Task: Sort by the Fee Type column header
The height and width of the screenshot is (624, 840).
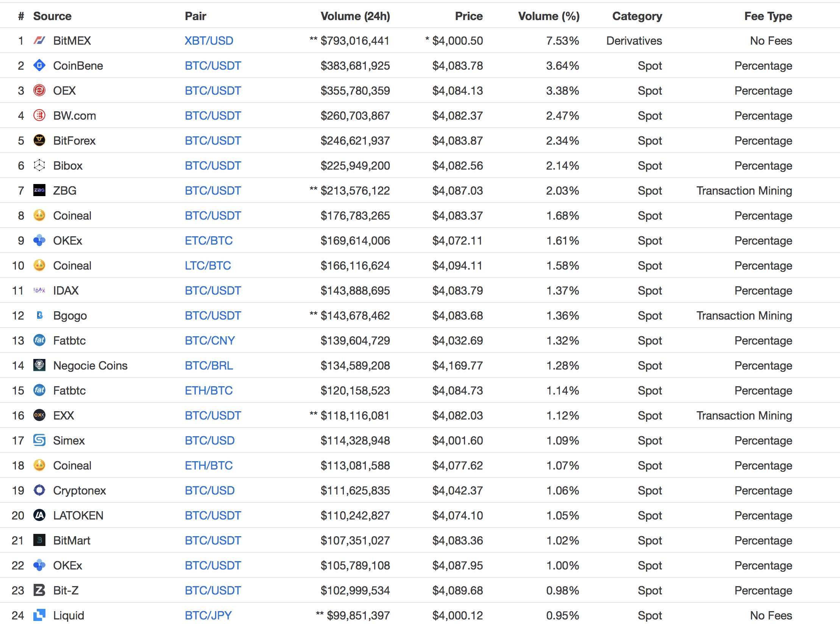Action: [x=768, y=16]
